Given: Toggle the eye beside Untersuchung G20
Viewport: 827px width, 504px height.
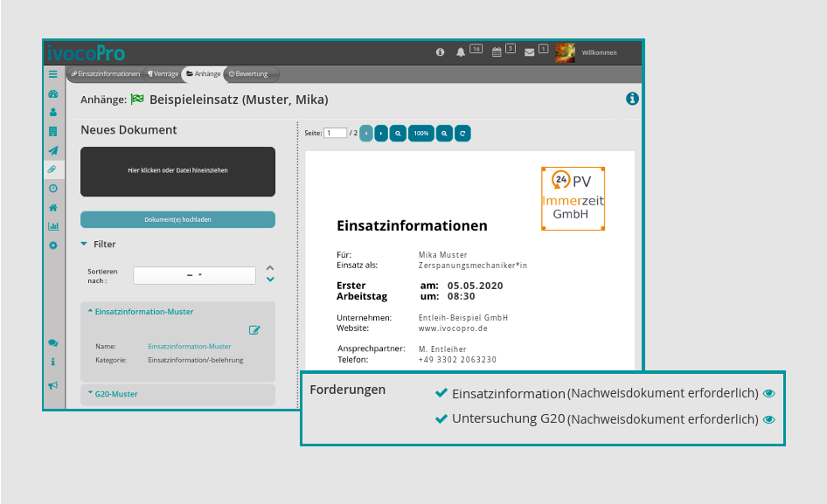Looking at the screenshot, I should 768,419.
